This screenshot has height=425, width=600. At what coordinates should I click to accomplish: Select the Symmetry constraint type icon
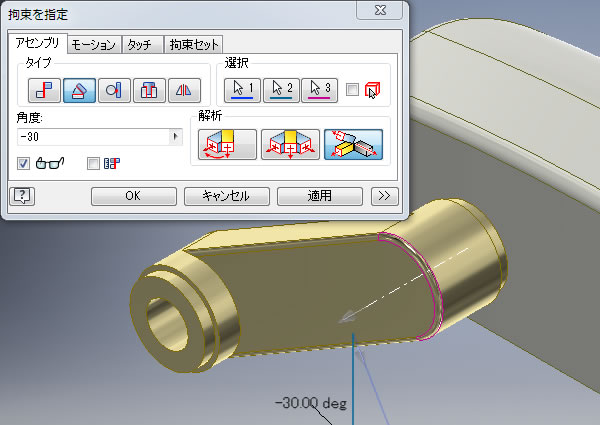184,90
